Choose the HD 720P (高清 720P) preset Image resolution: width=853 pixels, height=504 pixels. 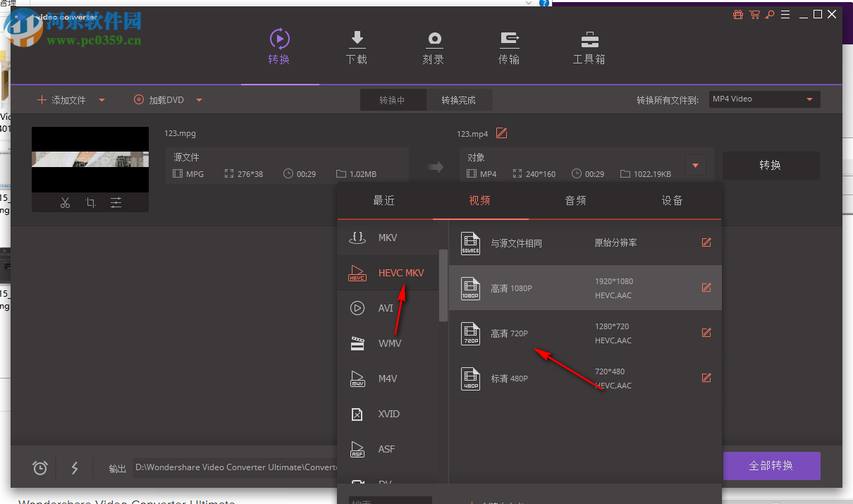585,333
